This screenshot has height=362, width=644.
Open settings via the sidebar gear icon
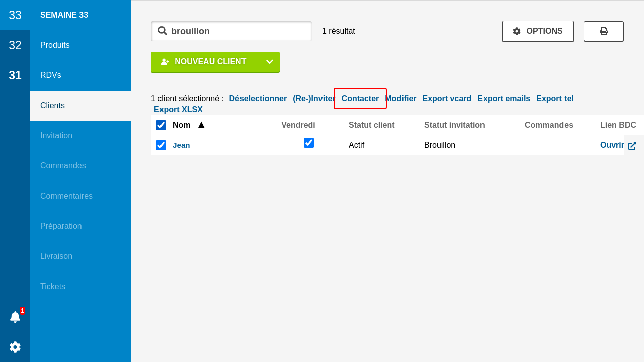point(15,347)
